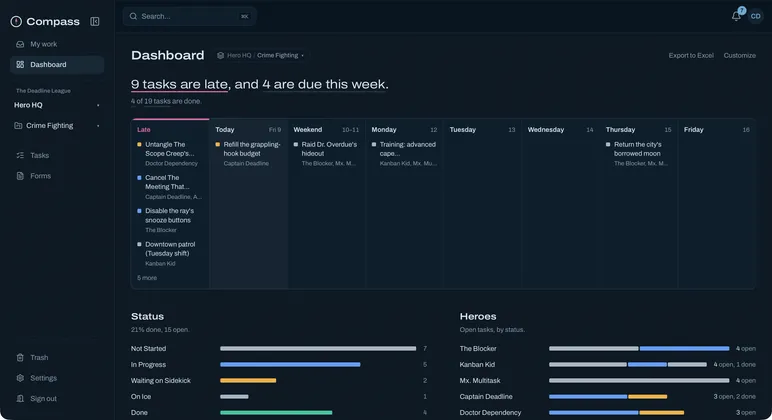Click '4 of 19 tasks are done' link

tap(166, 101)
